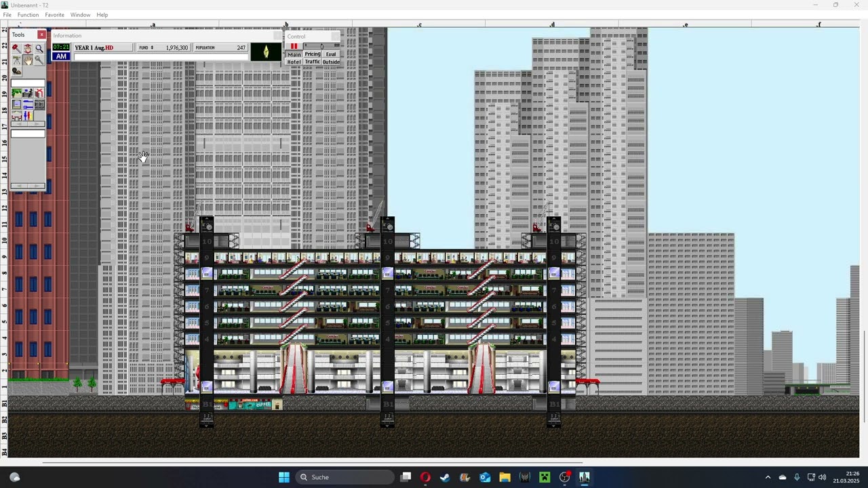
Task: Choose the gray structure facility category
Action: point(39,104)
